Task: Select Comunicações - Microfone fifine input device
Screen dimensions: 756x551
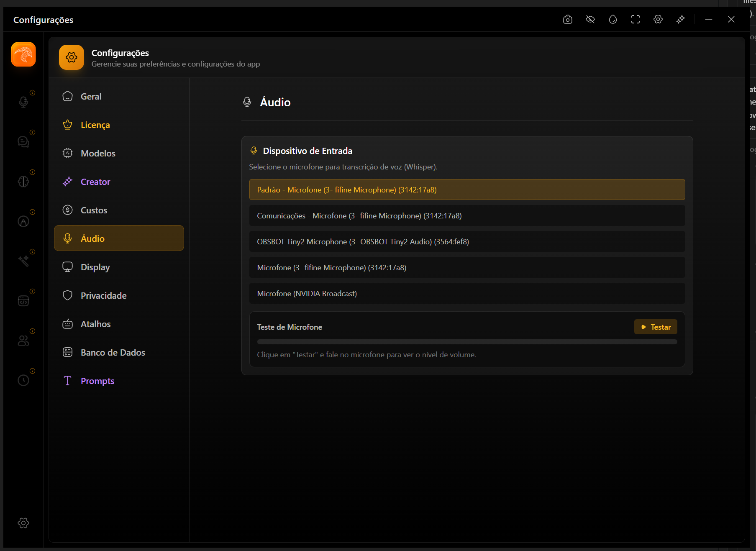Action: coord(467,215)
